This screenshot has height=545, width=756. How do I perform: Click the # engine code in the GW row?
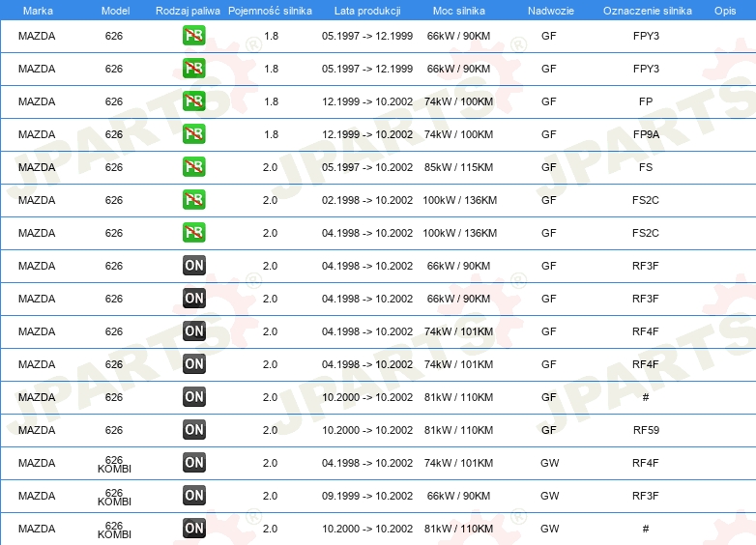coord(646,529)
